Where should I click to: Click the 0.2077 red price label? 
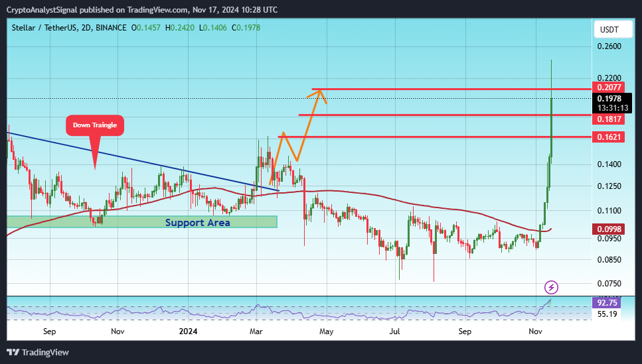(x=609, y=87)
